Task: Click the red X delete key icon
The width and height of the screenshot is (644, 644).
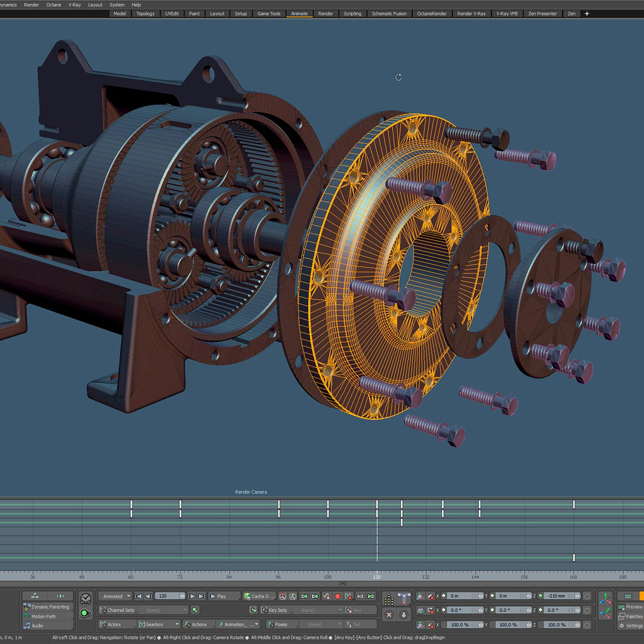Action: click(x=389, y=615)
